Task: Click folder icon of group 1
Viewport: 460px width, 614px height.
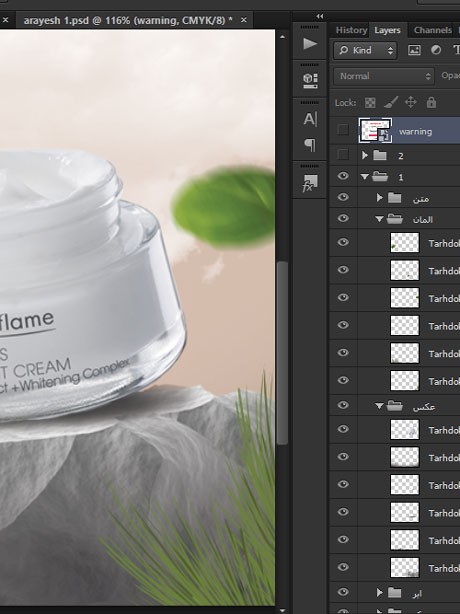Action: click(x=380, y=177)
